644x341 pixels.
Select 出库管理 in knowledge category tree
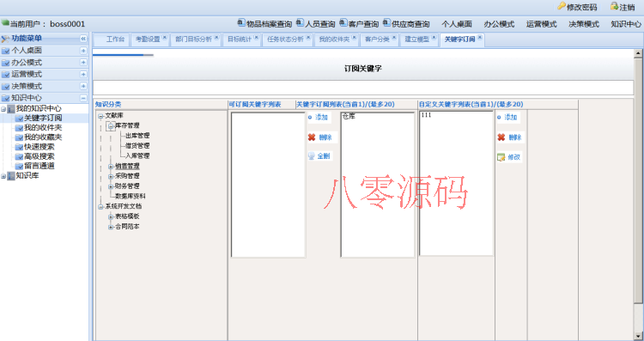pos(137,136)
